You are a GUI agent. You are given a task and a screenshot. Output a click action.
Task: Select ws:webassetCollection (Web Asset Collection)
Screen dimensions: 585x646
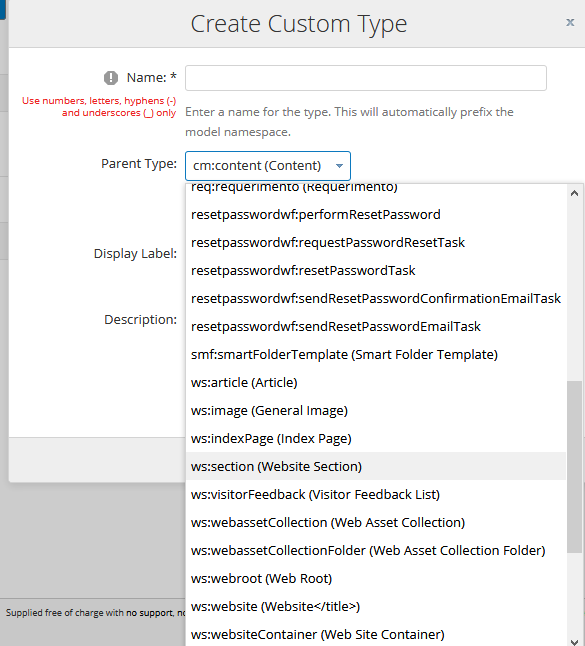[x=375, y=522]
